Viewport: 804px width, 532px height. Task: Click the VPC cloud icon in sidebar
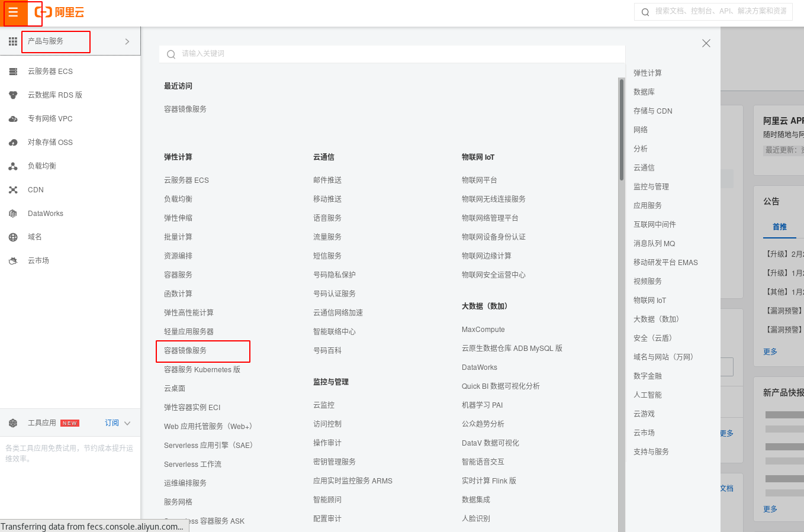click(13, 119)
